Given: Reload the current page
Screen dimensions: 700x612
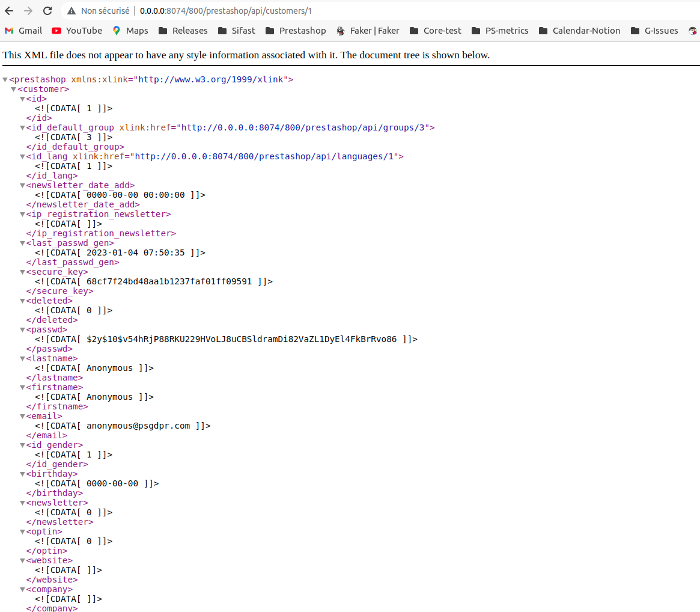Looking at the screenshot, I should point(47,10).
